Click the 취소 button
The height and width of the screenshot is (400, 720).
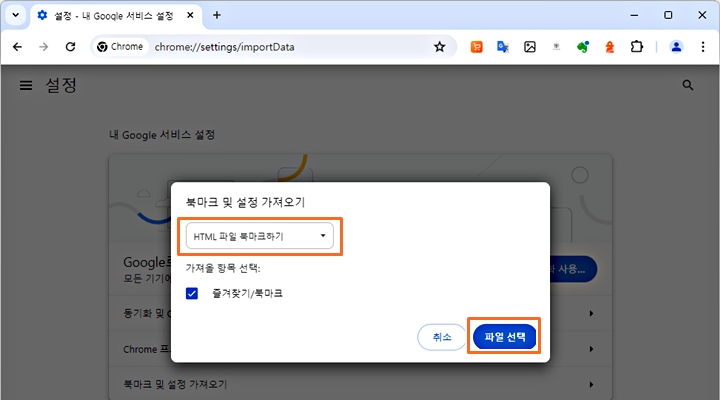click(441, 337)
